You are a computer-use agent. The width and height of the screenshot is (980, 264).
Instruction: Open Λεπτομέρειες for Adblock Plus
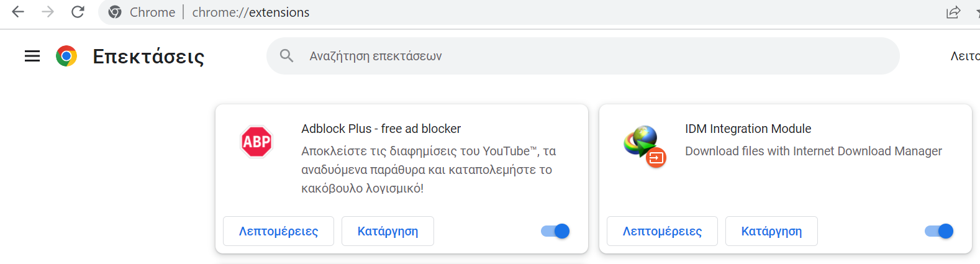[278, 231]
